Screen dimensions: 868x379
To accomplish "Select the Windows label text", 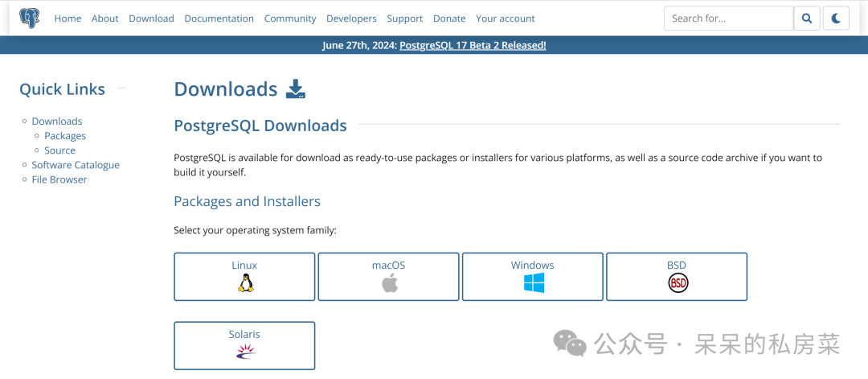I will coord(533,266).
